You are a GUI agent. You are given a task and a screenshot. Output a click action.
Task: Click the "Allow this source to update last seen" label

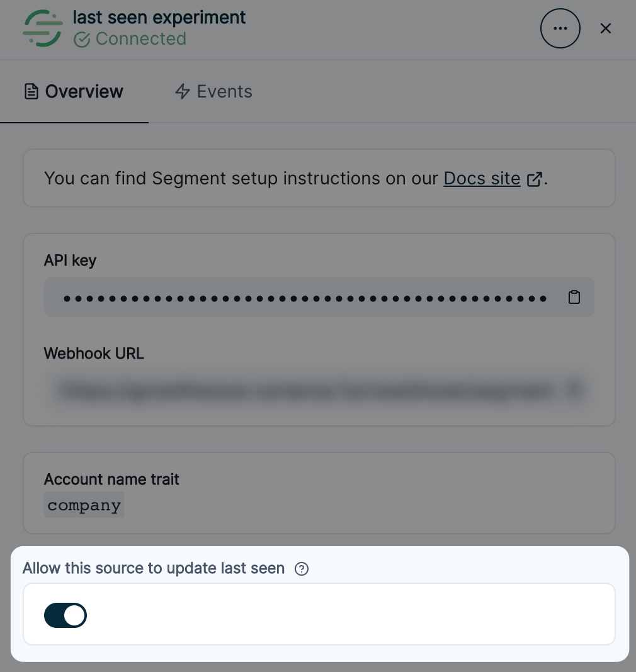click(154, 569)
